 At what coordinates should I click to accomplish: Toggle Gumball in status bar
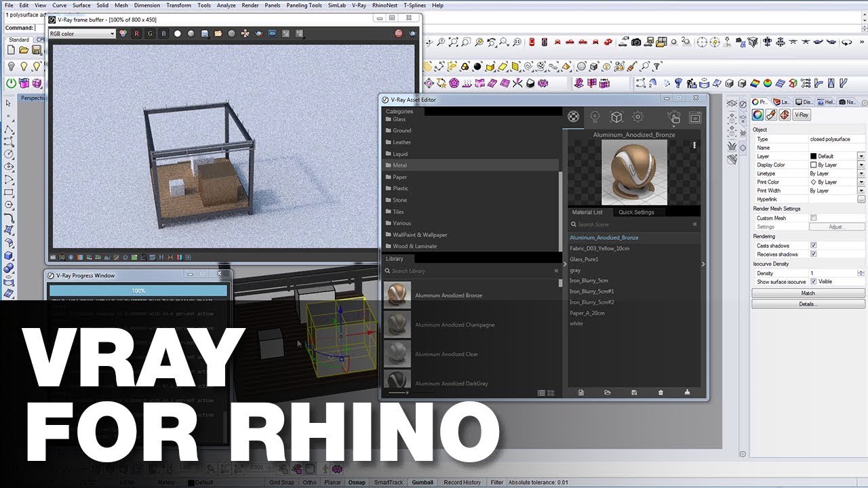422,483
